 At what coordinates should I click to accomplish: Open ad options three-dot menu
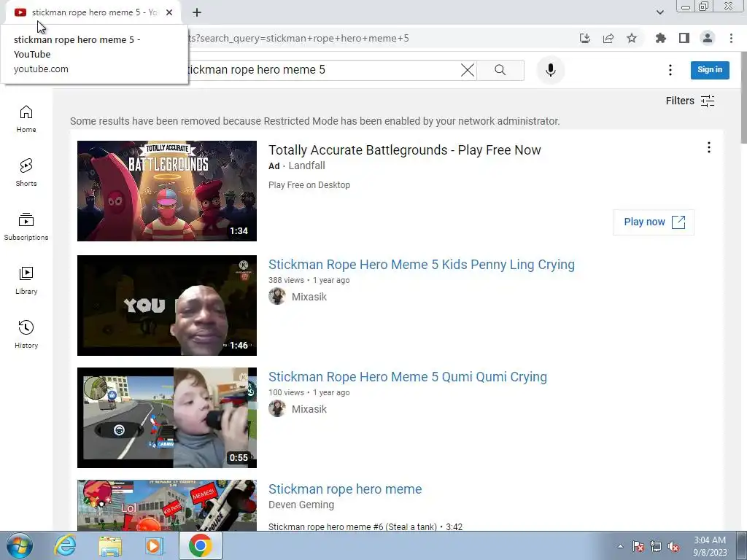[709, 147]
